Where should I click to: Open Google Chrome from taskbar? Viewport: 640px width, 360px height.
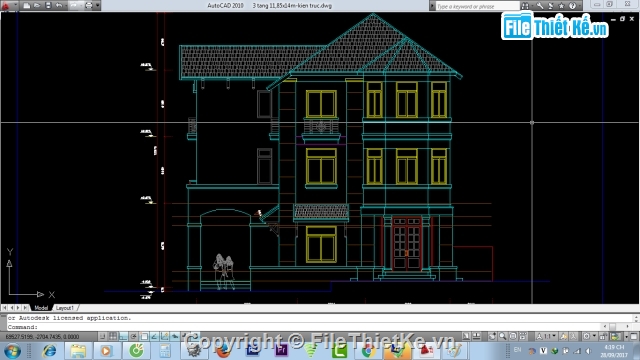tap(368, 351)
